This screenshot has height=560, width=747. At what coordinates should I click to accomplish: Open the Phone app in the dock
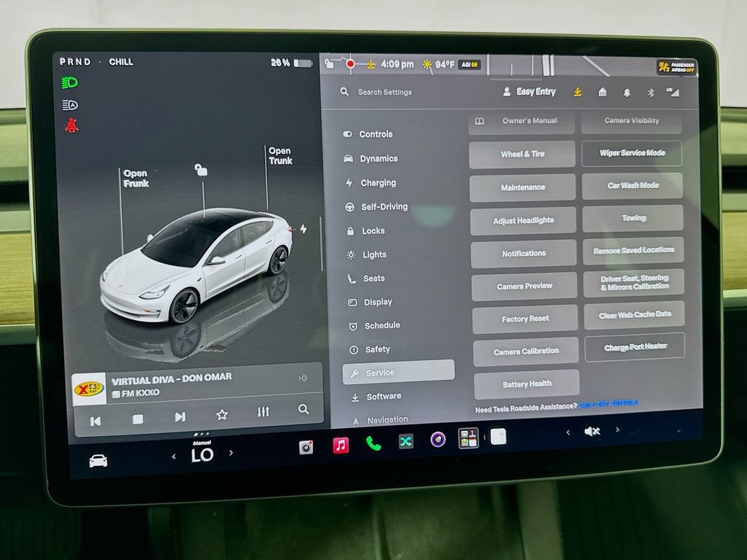[373, 443]
